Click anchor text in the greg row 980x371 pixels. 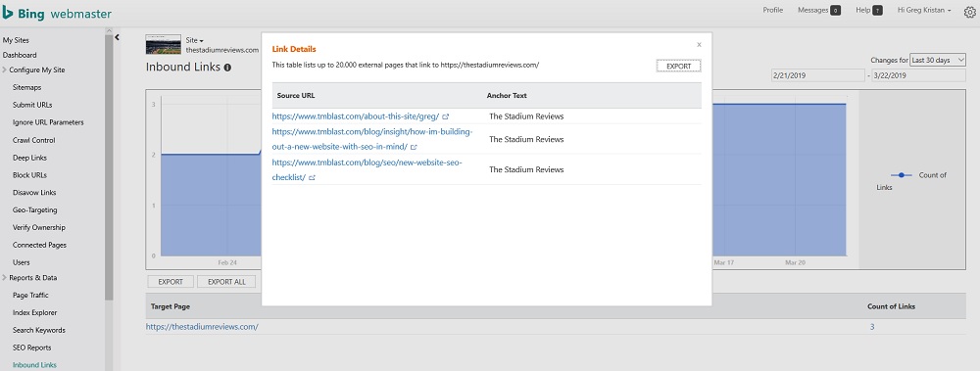coord(526,116)
